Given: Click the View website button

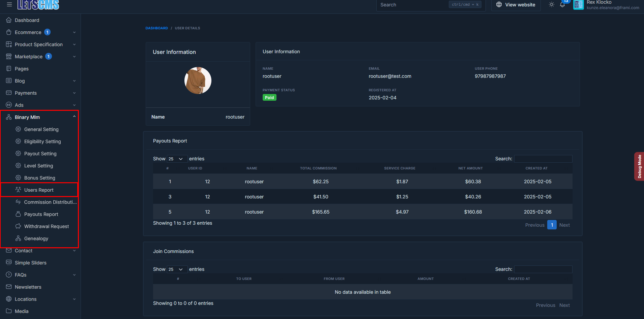Looking at the screenshot, I should click(516, 5).
